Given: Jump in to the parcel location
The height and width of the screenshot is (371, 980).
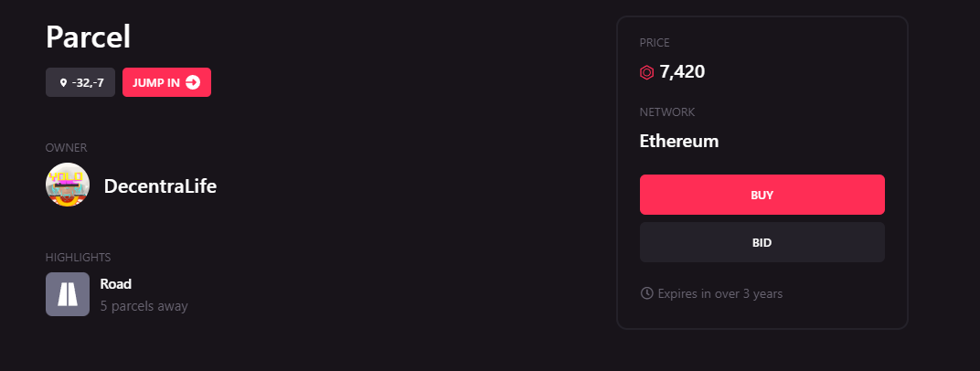Looking at the screenshot, I should click(167, 82).
